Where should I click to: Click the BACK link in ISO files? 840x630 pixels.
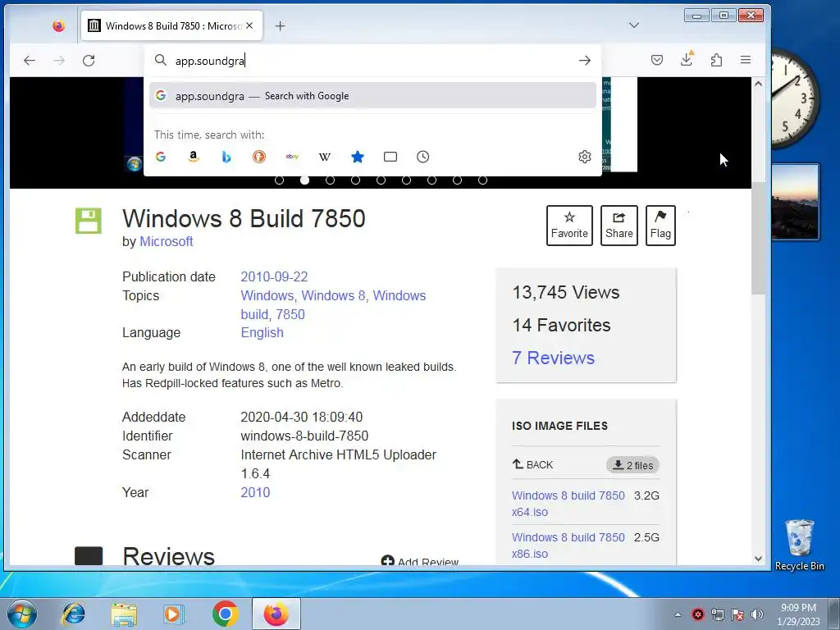point(532,464)
